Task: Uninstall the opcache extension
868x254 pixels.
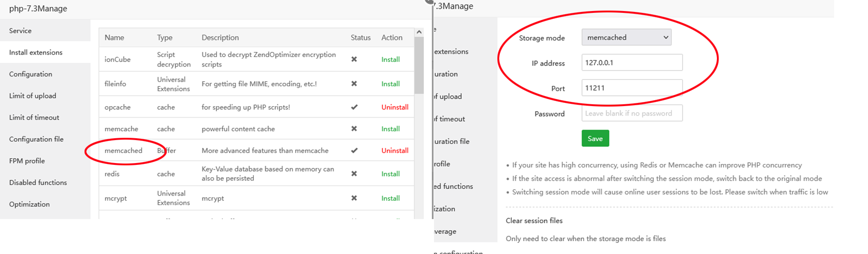Action: [395, 107]
